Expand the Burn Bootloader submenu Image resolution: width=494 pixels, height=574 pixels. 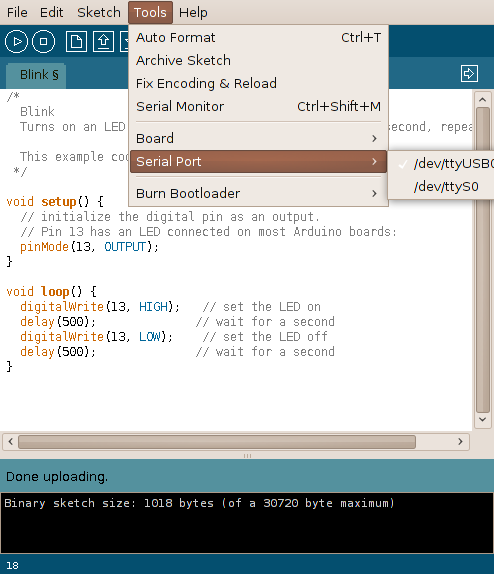click(x=259, y=193)
